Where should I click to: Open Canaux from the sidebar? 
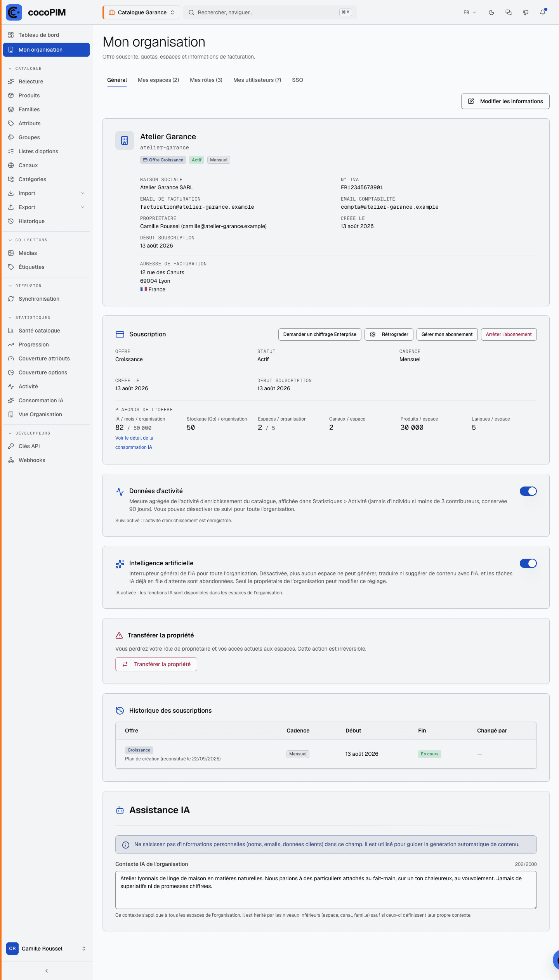46,165
